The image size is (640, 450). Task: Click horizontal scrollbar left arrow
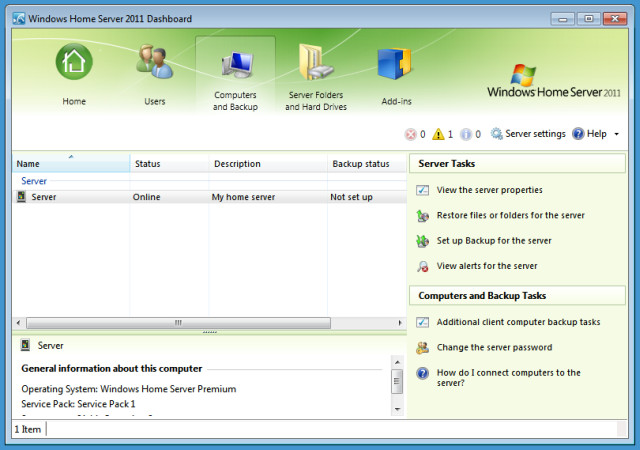point(18,323)
